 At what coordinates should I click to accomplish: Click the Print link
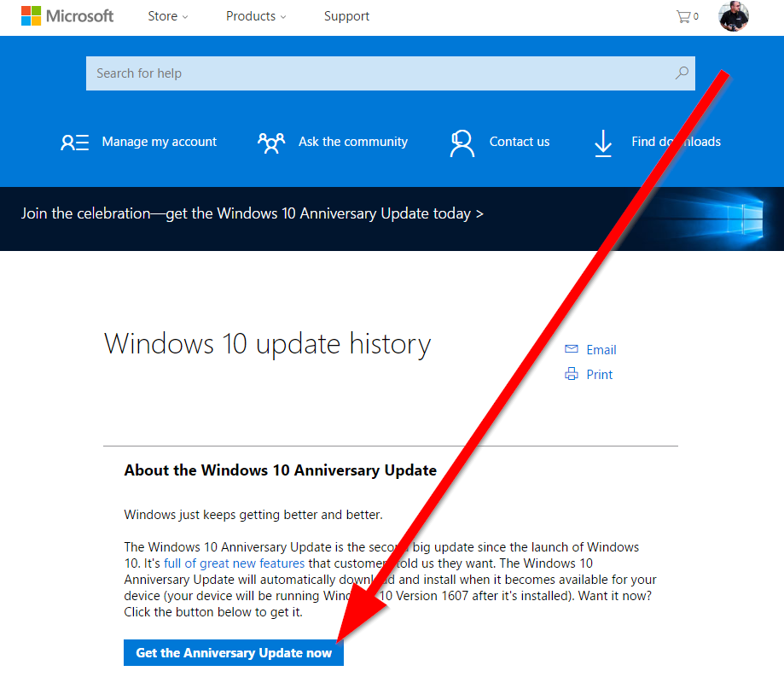(x=599, y=374)
